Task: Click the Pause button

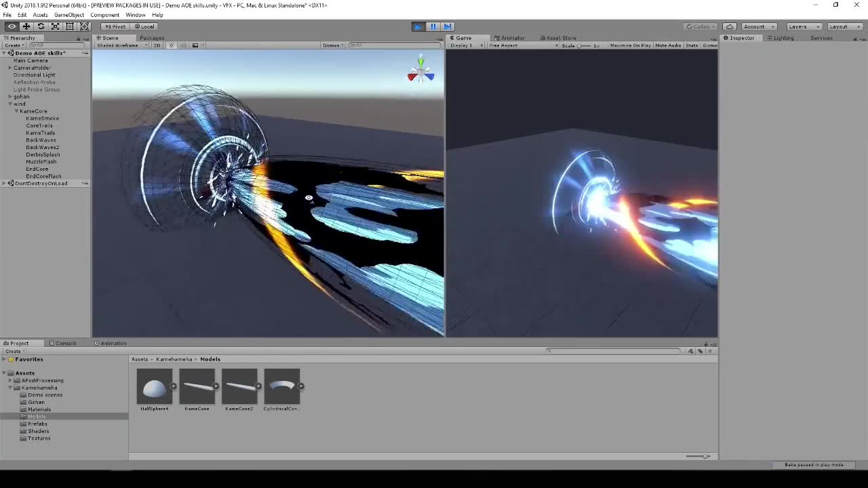Action: click(x=433, y=26)
